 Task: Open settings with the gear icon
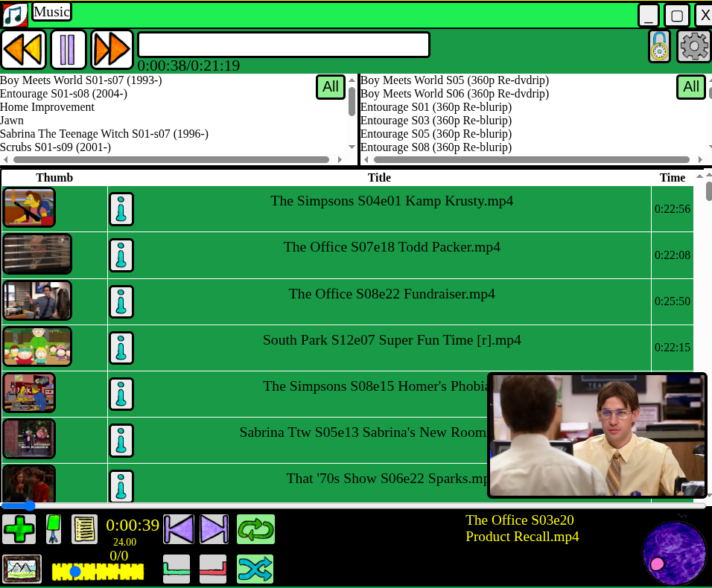[x=693, y=46]
